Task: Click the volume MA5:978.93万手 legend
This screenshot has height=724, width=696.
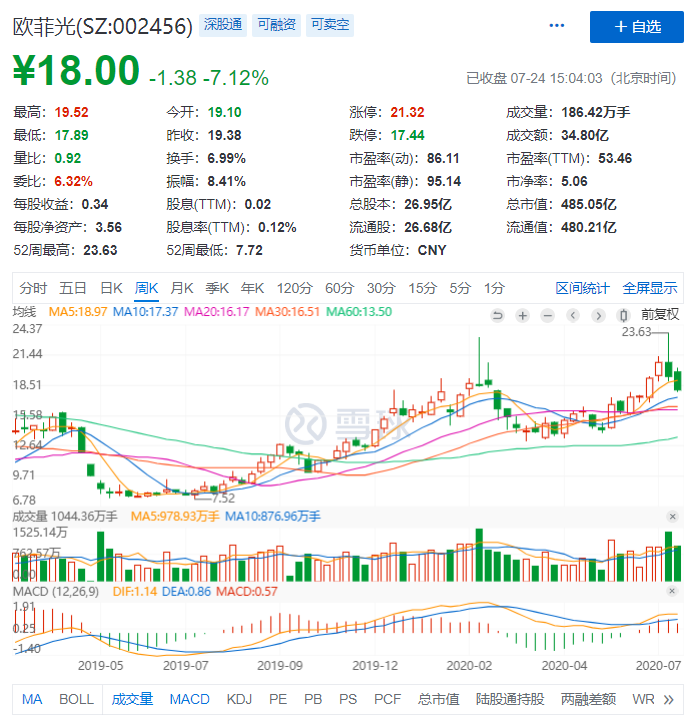Action: tap(175, 516)
